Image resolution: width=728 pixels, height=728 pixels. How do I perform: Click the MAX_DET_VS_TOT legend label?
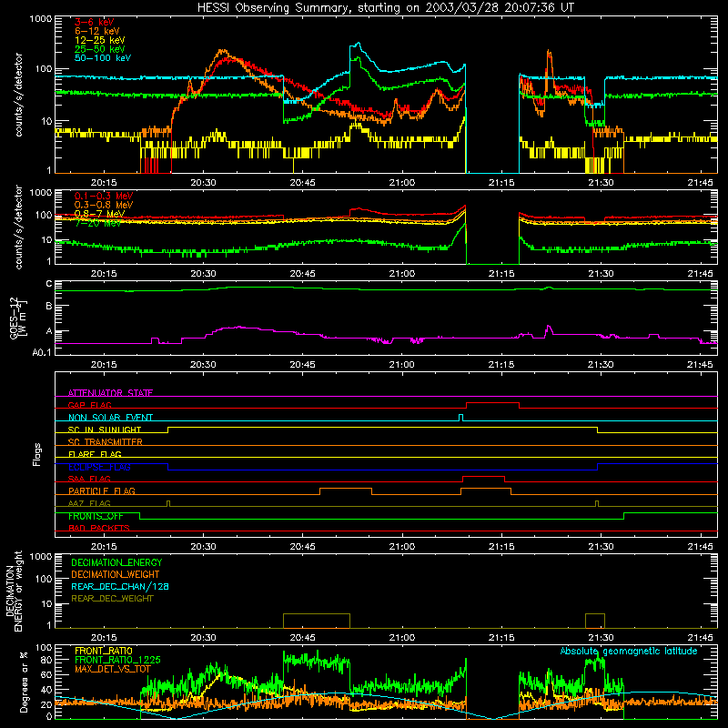click(x=112, y=669)
